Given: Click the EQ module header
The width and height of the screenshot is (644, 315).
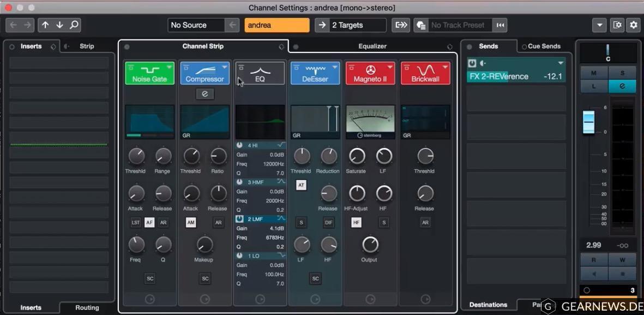Looking at the screenshot, I should [260, 73].
